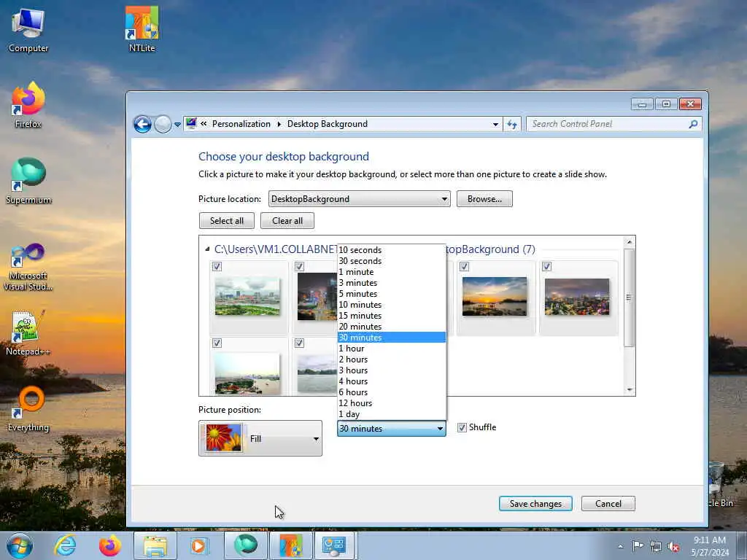The image size is (747, 560).
Task: Open the Computer desktop icon
Action: [28, 30]
